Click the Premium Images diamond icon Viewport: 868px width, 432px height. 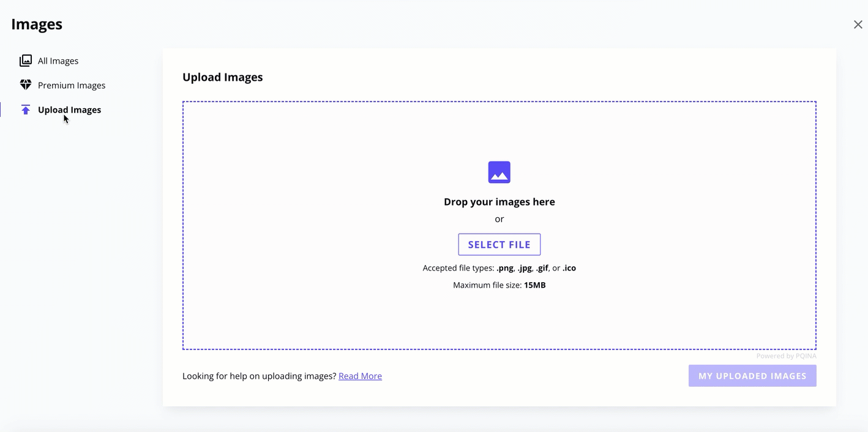coord(26,85)
